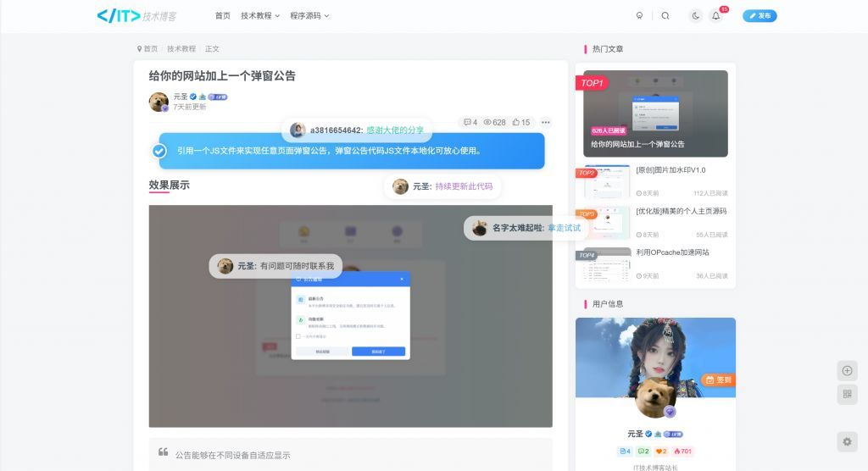The image size is (868, 471).
Task: Open the floating settings gear button
Action: [x=847, y=441]
